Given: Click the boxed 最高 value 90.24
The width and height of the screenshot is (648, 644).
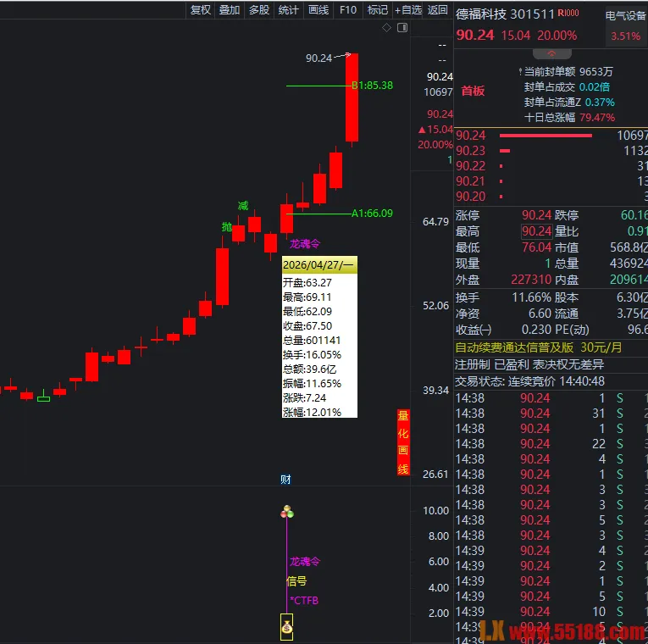Looking at the screenshot, I should coord(537,231).
